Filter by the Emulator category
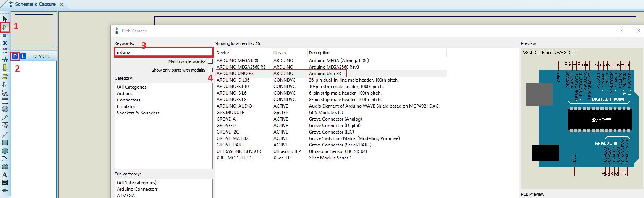Screen dimensions: 644x198 (x=126, y=106)
